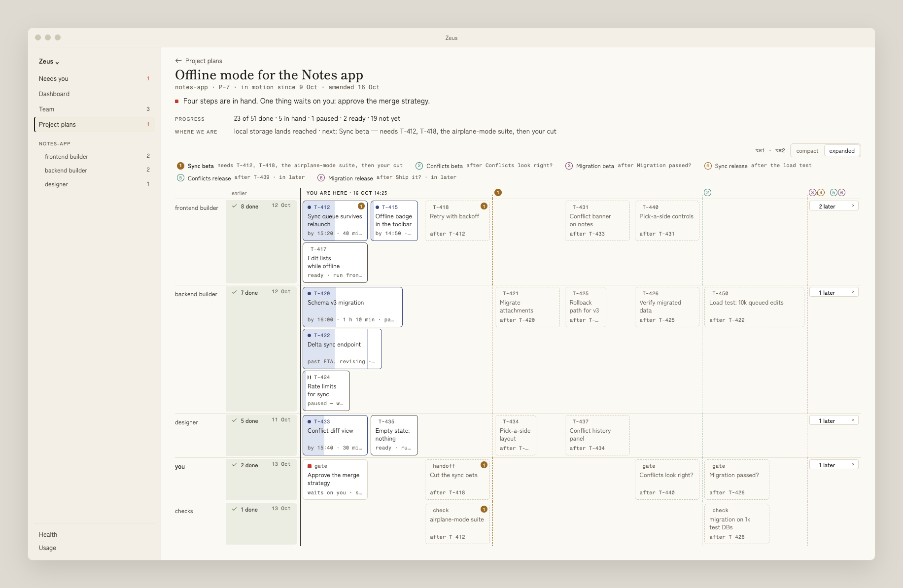Screen dimensions: 903x588
Task: Switch to expanded view
Action: tap(842, 151)
